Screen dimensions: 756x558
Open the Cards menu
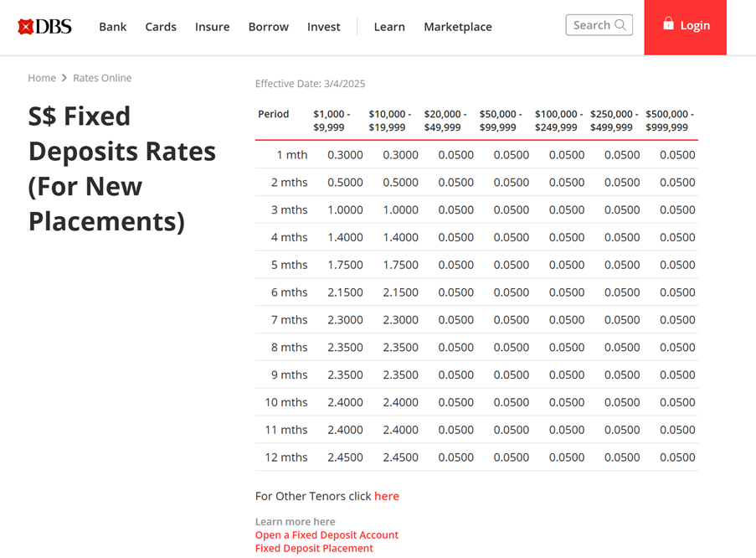161,27
